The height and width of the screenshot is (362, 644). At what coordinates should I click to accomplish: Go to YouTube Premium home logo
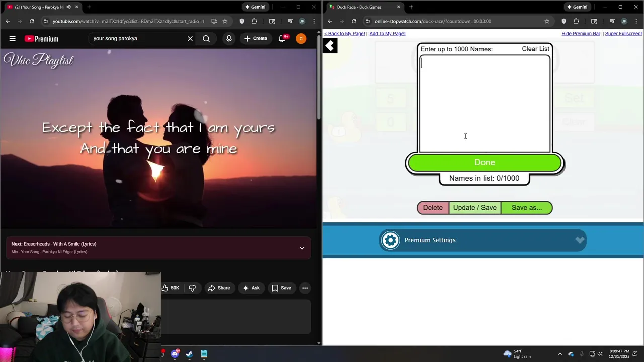pos(41,39)
